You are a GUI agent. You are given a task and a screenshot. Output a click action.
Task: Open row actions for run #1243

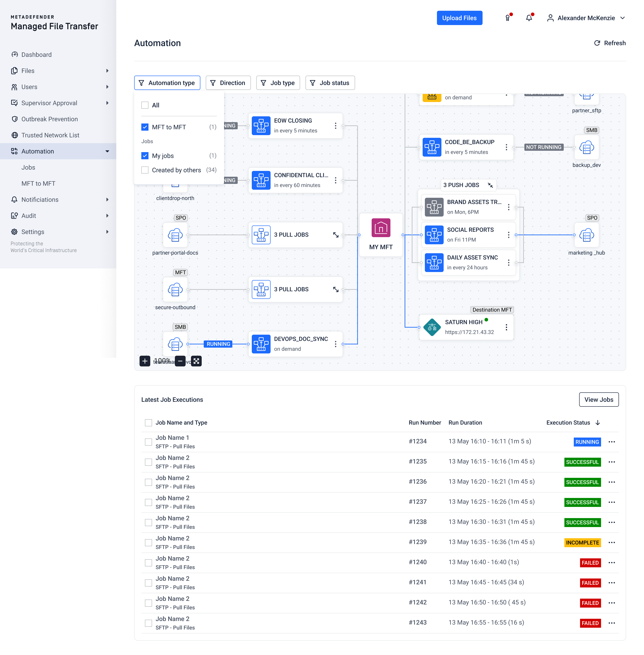(612, 623)
